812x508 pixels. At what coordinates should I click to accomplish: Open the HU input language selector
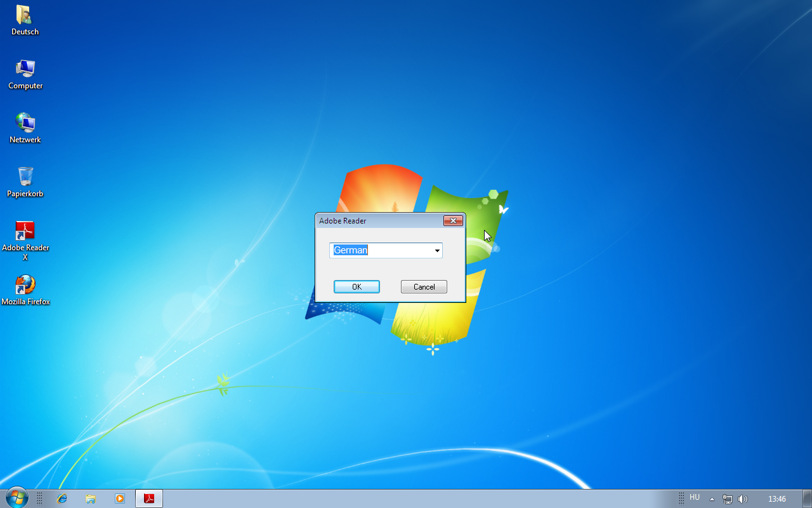(x=695, y=498)
